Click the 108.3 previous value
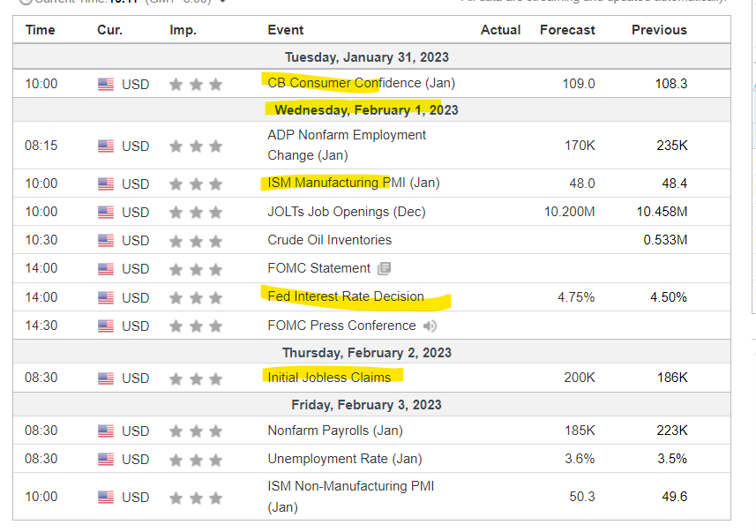Viewport: 756px width, 532px height. point(671,84)
